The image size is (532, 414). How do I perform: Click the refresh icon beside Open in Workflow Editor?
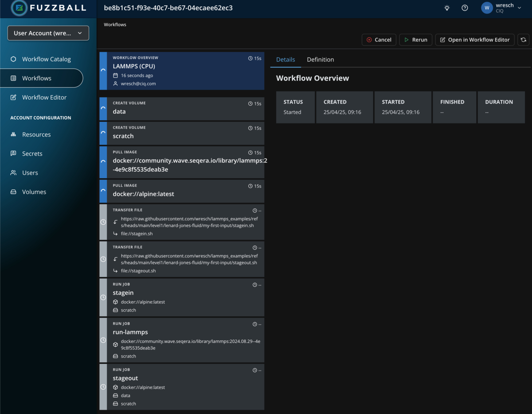tap(523, 39)
